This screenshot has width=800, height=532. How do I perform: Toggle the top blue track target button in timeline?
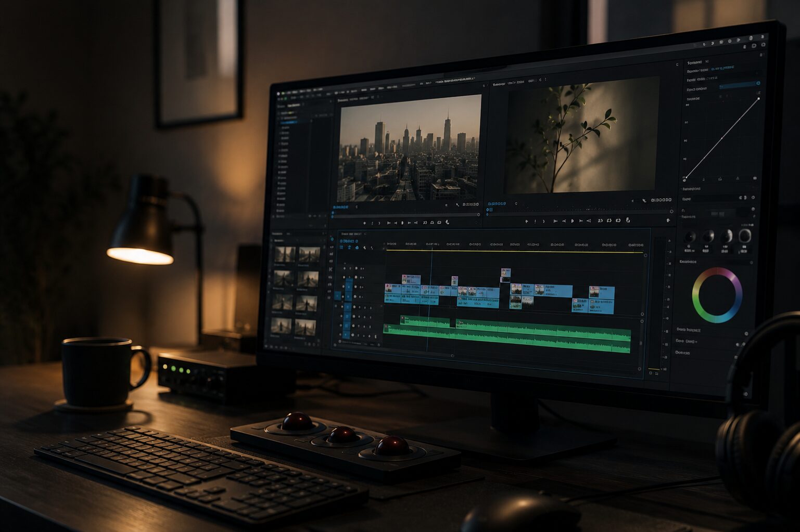click(x=349, y=285)
